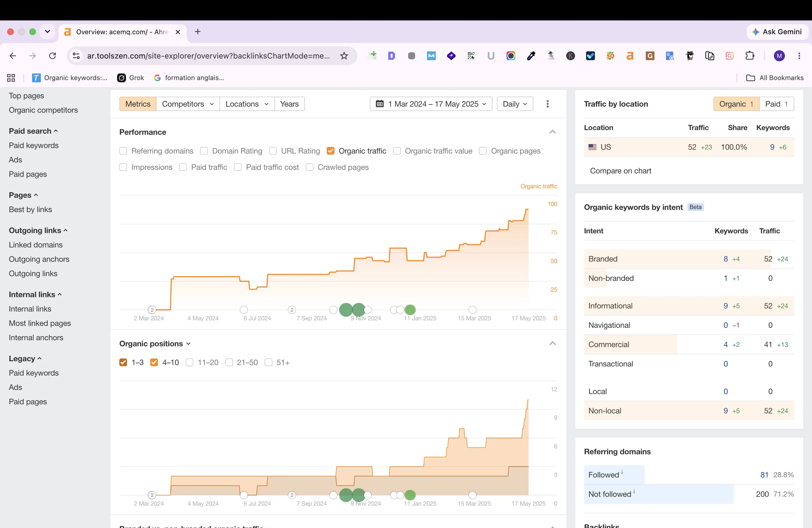Collapse the Outgoing links sidebar section
The image size is (812, 528).
click(x=38, y=230)
